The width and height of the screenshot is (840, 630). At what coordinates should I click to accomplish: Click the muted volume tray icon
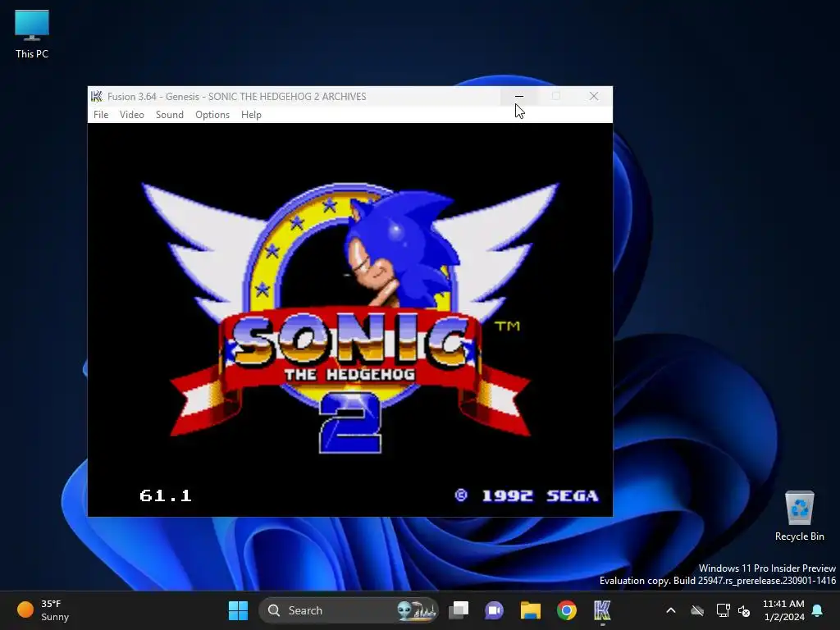tap(744, 610)
